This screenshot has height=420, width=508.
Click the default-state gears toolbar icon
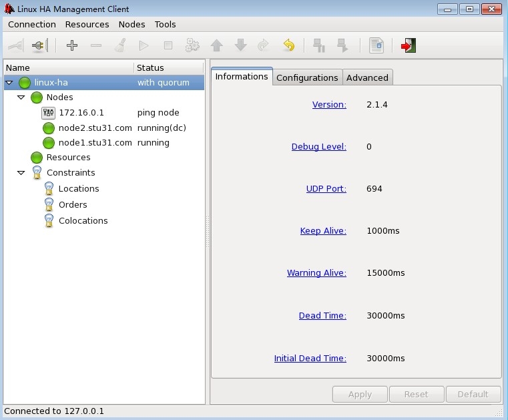click(192, 45)
